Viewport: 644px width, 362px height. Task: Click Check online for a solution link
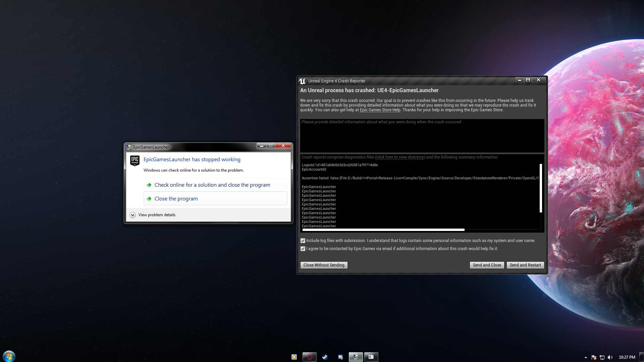(x=212, y=185)
